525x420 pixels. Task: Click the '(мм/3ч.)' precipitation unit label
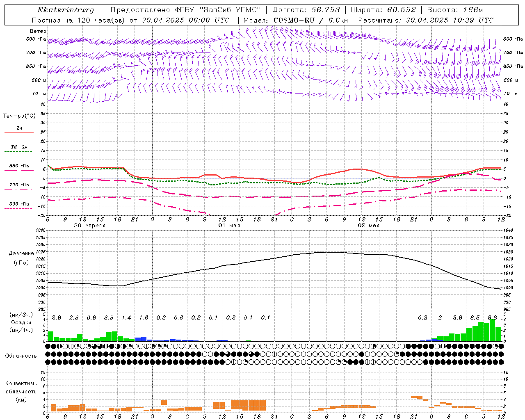click(x=21, y=315)
